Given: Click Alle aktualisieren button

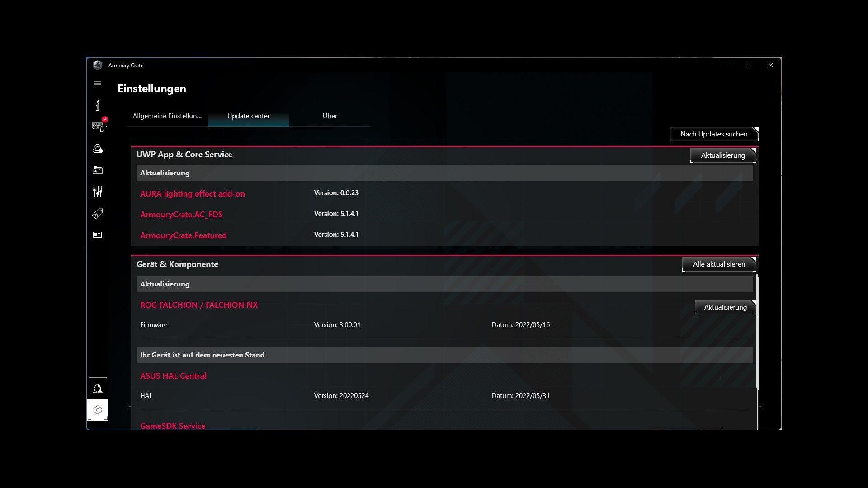Looking at the screenshot, I should coord(718,264).
